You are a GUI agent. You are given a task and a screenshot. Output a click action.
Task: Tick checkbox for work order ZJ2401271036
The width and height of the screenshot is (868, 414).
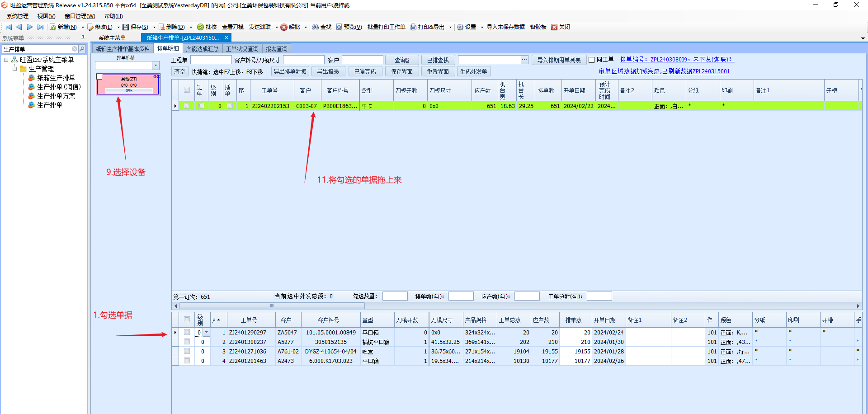coord(187,351)
